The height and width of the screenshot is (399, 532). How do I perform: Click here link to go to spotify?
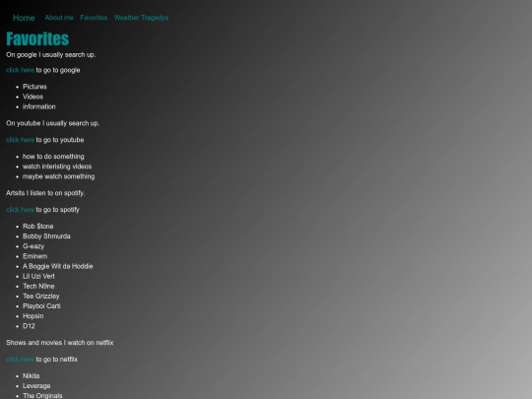[20, 210]
